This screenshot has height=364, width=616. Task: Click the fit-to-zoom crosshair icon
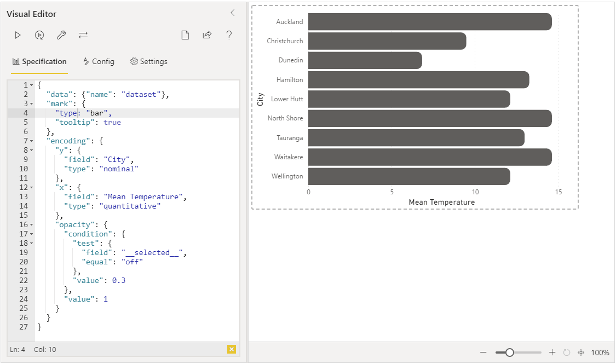581,353
